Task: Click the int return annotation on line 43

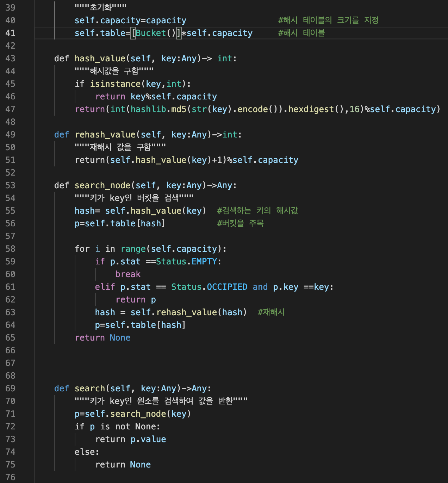Action: pyautogui.click(x=225, y=59)
